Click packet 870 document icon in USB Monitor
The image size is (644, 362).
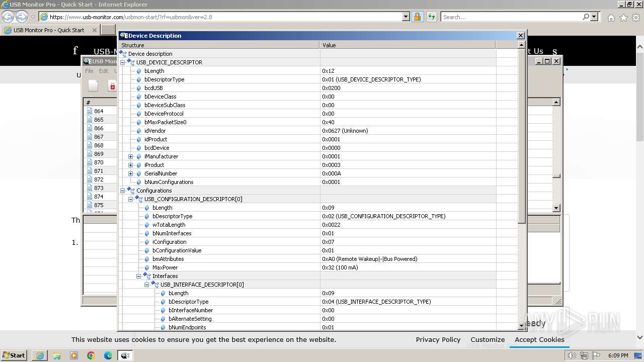pyautogui.click(x=90, y=162)
